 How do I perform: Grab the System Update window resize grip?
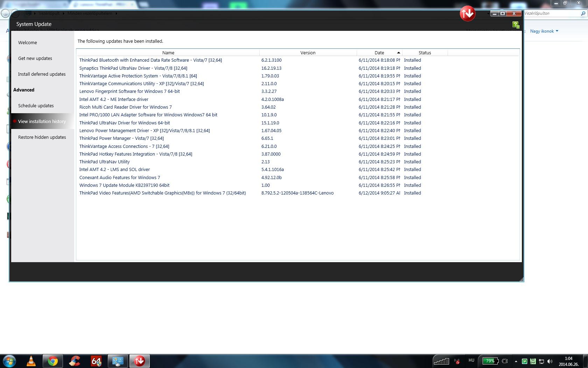[521, 279]
